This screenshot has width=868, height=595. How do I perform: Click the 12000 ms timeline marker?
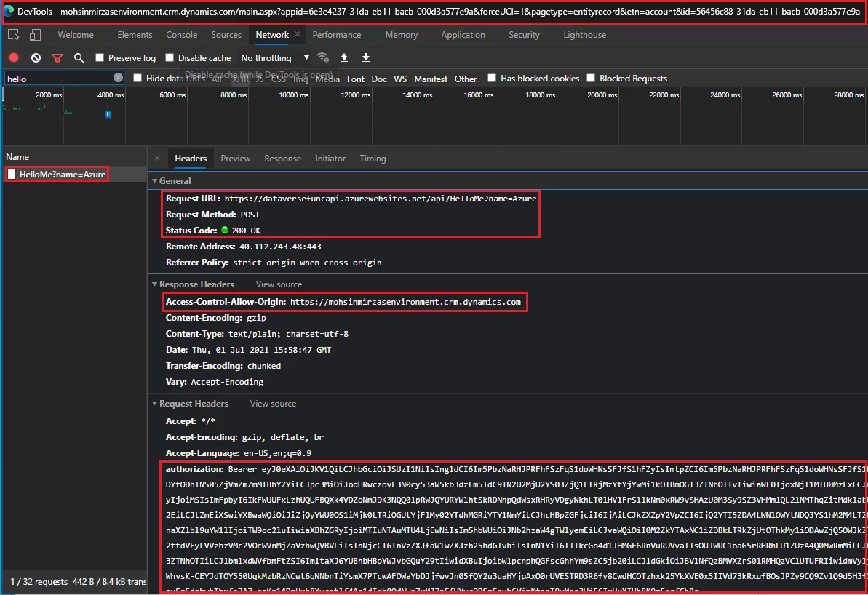(355, 95)
